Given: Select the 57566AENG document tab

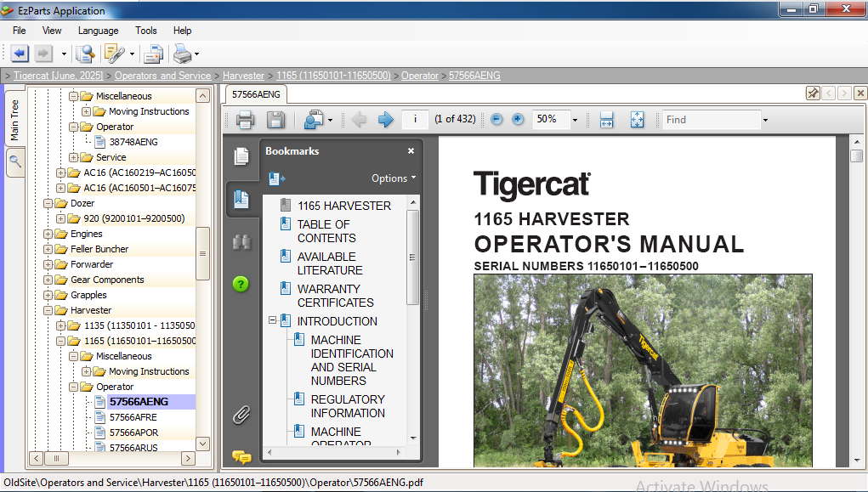Looking at the screenshot, I should 256,94.
